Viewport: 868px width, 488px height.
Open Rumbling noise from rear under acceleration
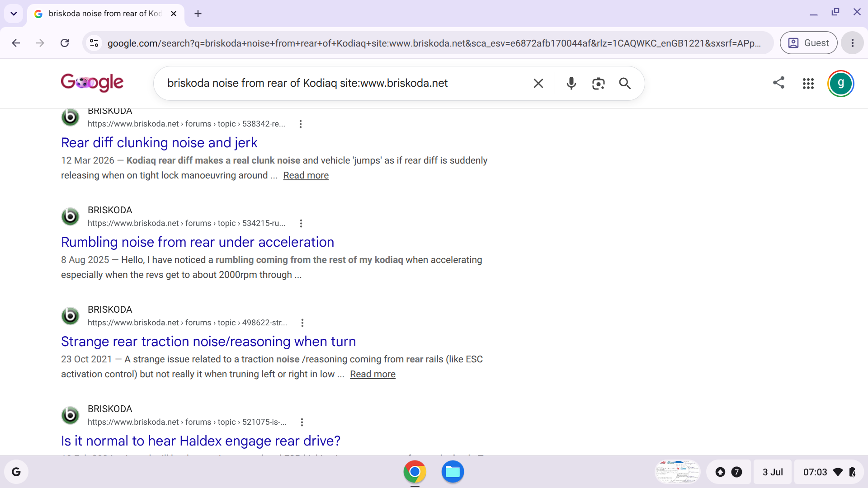point(198,242)
